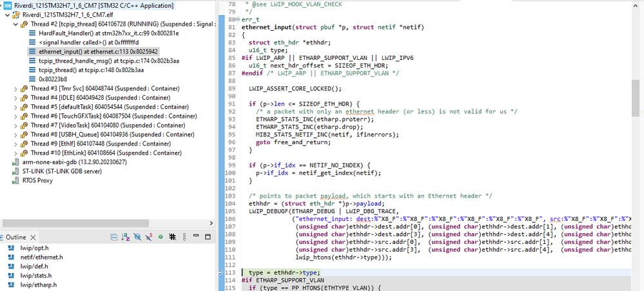Viewport: 644px width, 291px height.
Task: Click the thread icon of Thread #10 EthLink
Action: [x=24, y=153]
